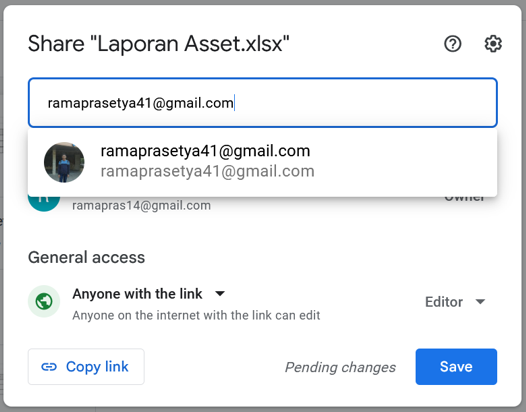Click the suggested contact's profile photo

[x=64, y=162]
